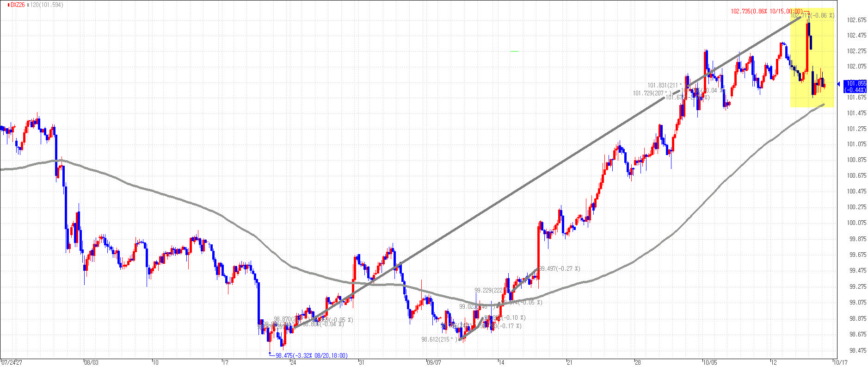Click the gray marker beside the 120 legend

tap(28, 5)
